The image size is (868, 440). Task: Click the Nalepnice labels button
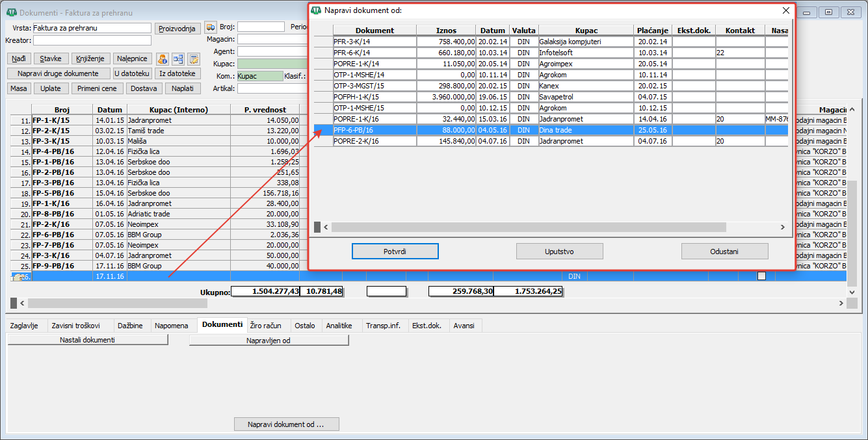point(133,59)
